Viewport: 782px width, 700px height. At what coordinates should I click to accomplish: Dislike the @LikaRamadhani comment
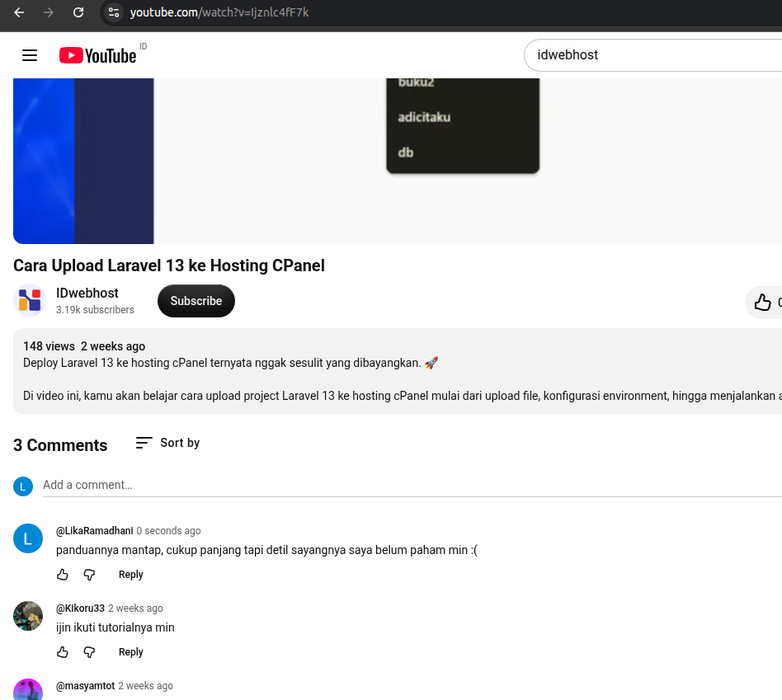coord(89,575)
